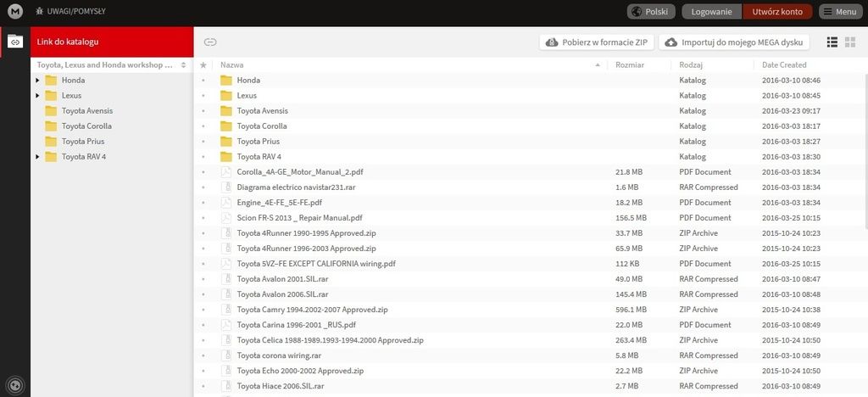Click zip icon of Toyota 4Runner 1996-2003 Approved.zip
This screenshot has height=397, width=868.
pos(225,248)
